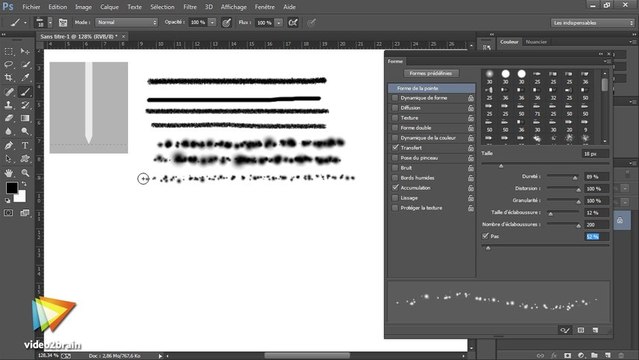Select the Clone Stamp tool
This screenshot has height=360, width=639.
9,105
